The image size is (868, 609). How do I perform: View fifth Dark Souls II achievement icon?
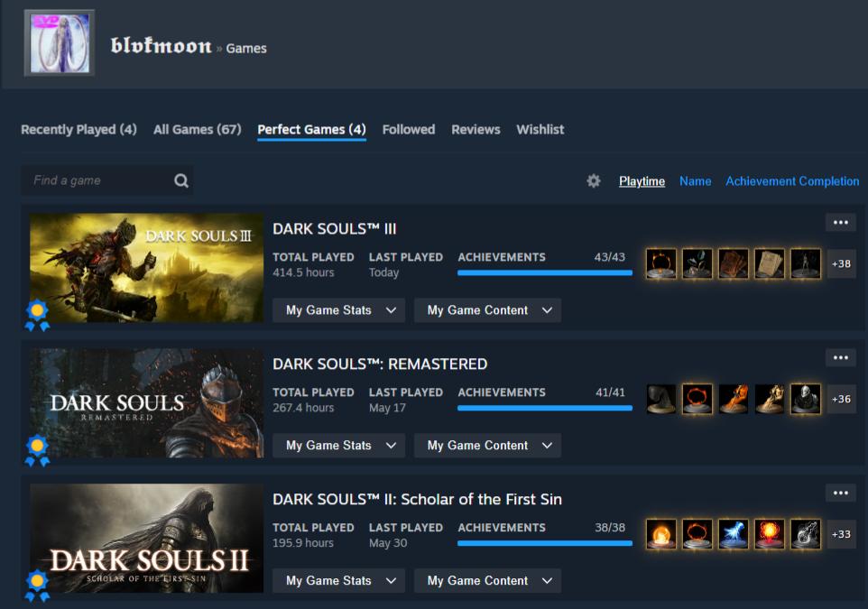(806, 534)
